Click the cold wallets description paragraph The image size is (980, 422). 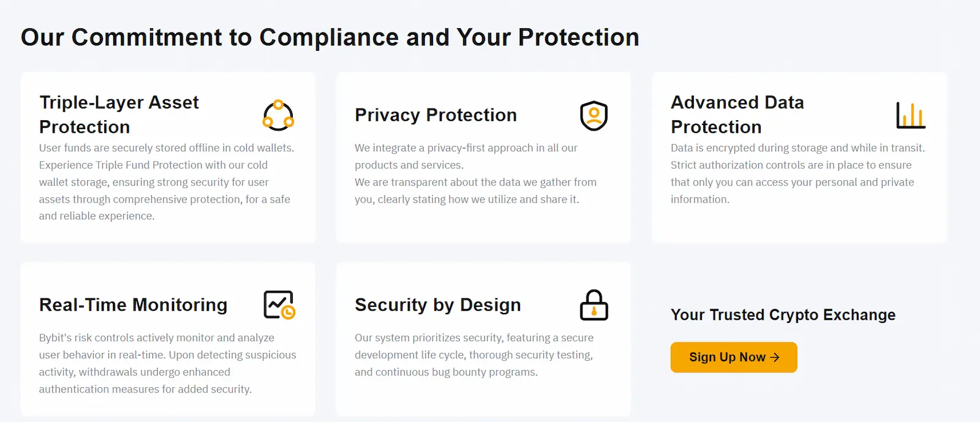pos(167,182)
